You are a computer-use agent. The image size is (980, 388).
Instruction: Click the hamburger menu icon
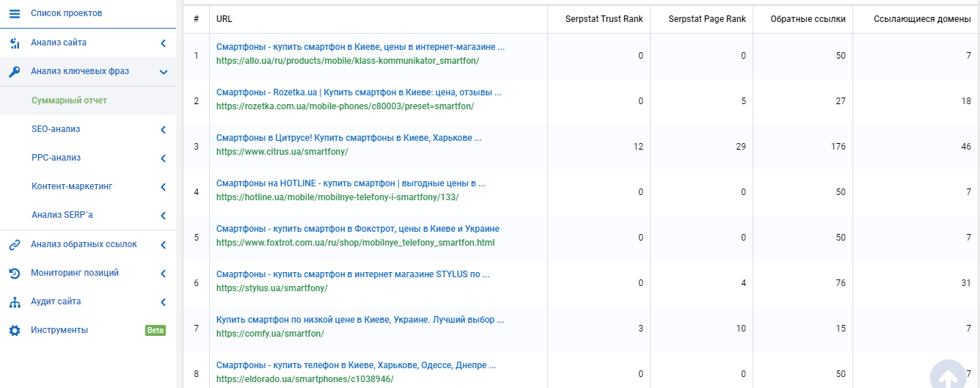tap(15, 14)
